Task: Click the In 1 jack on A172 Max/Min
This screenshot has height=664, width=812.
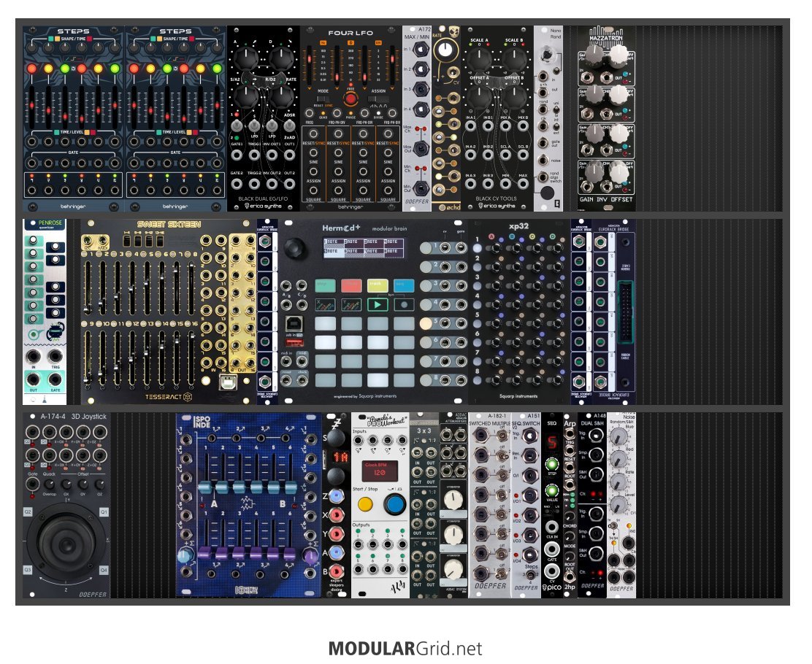Action: pyautogui.click(x=421, y=49)
